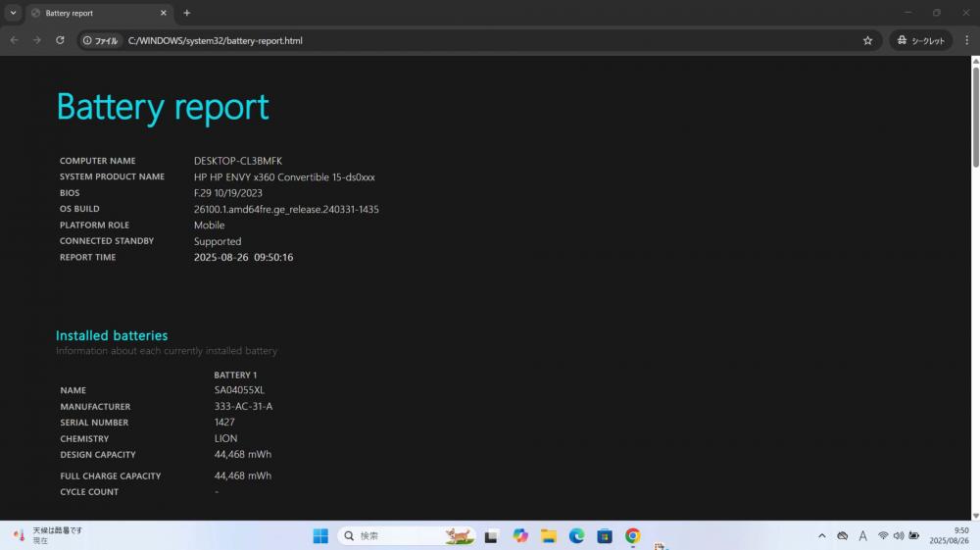Image resolution: width=980 pixels, height=550 pixels.
Task: Open Task View from the taskbar
Action: [491, 535]
